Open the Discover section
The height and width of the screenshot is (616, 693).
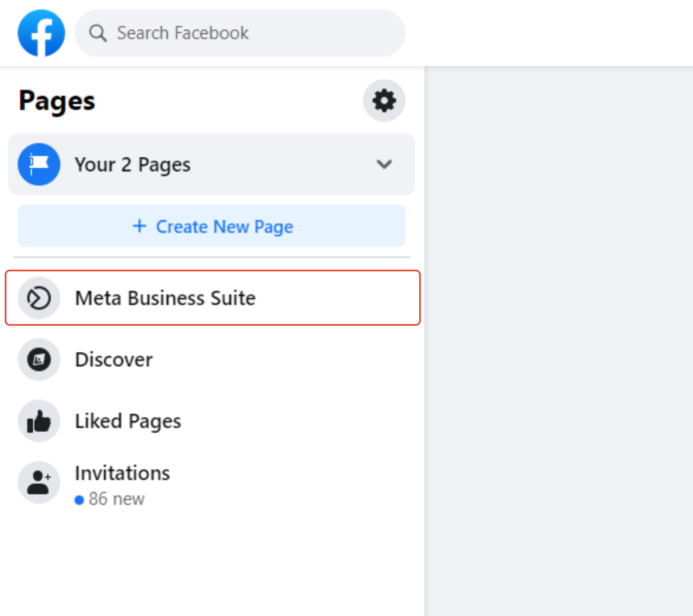point(212,359)
